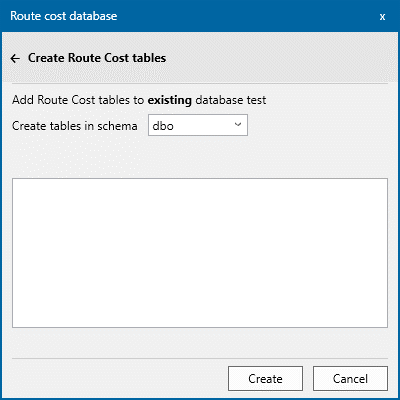Close the Route cost database dialog
Screen dimensions: 400x400
[x=382, y=16]
